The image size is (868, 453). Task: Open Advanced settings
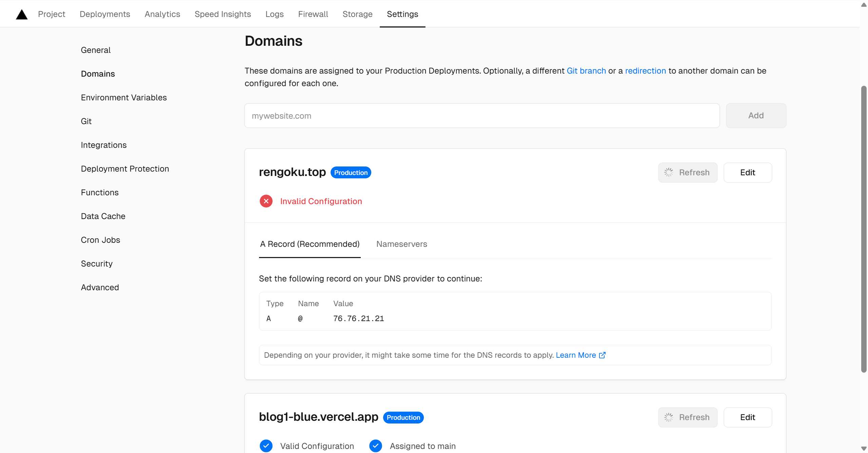(x=100, y=288)
